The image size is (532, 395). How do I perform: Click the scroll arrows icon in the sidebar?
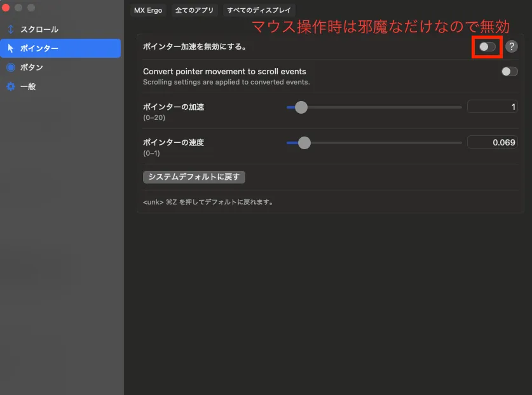[x=10, y=29]
